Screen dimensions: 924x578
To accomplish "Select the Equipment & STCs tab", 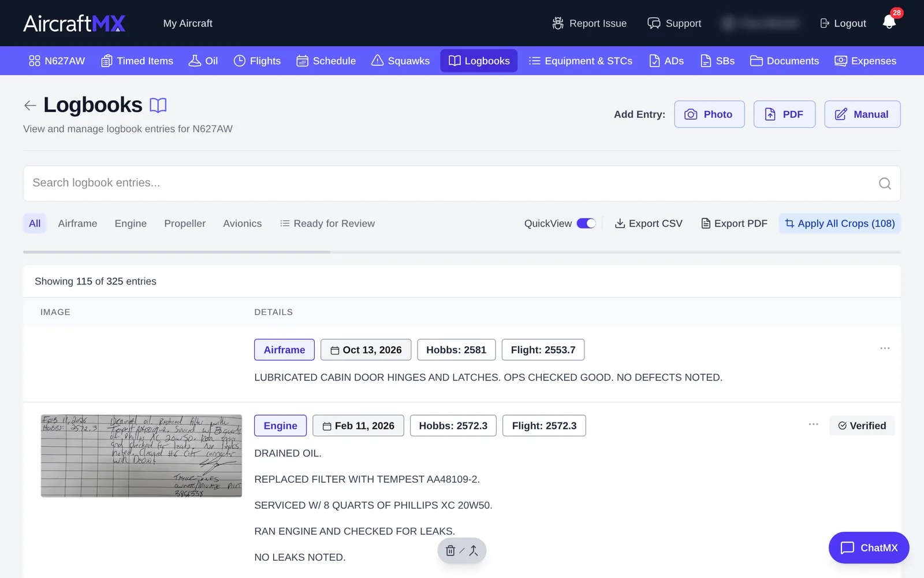I will [x=581, y=61].
